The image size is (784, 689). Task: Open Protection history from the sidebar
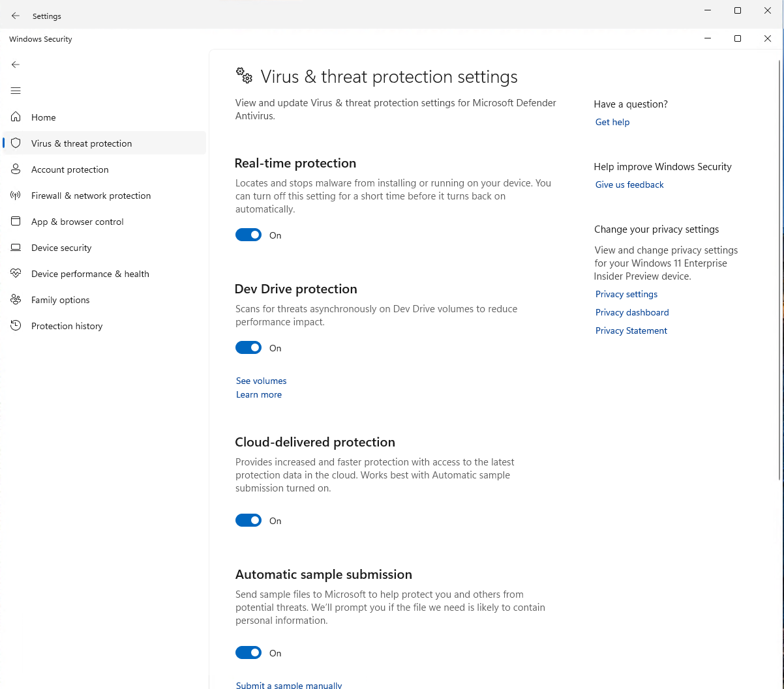67,326
